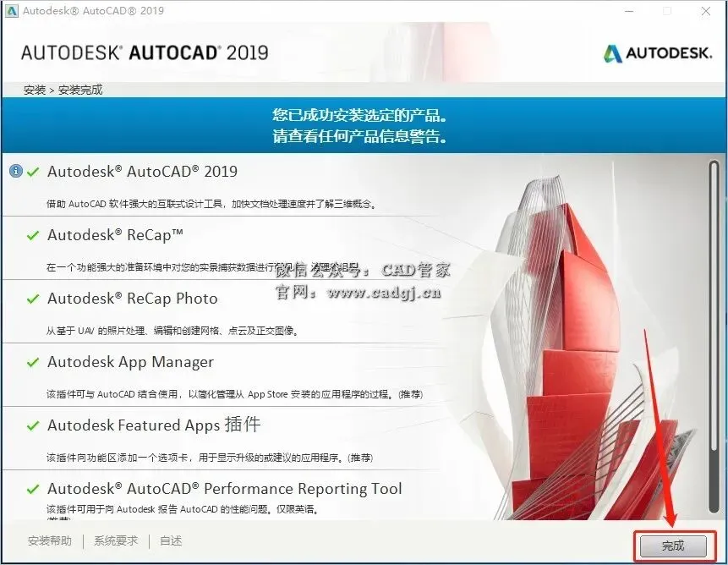This screenshot has height=565, width=728.
Task: Click the green checkmark next to Autodesk AutoCAD 2019
Action: (33, 173)
